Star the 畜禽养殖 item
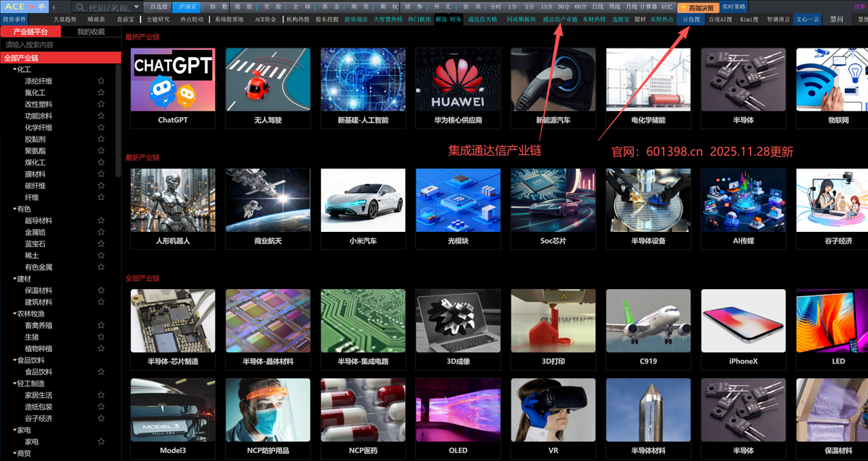 click(x=101, y=325)
